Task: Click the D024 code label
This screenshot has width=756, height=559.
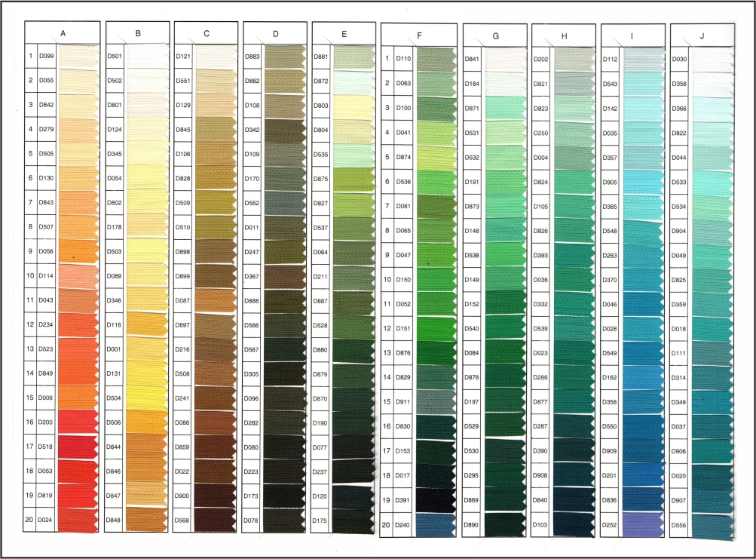Action: [x=45, y=520]
